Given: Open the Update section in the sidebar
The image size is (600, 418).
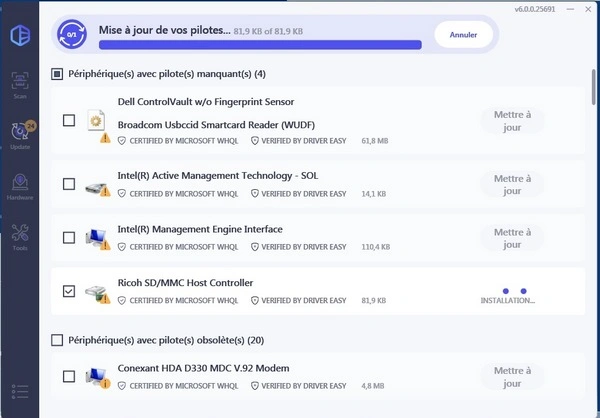Looking at the screenshot, I should [x=19, y=135].
